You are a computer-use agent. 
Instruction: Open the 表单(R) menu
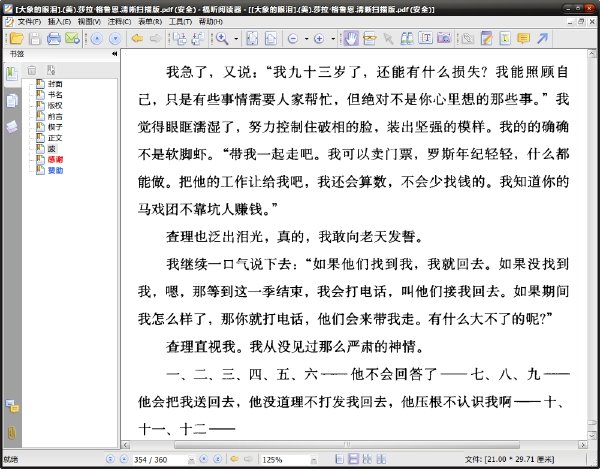[150, 22]
